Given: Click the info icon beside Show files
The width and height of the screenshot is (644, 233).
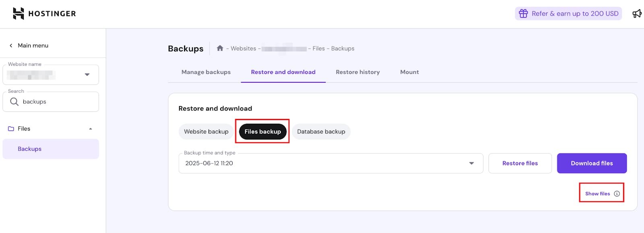Looking at the screenshot, I should (617, 194).
